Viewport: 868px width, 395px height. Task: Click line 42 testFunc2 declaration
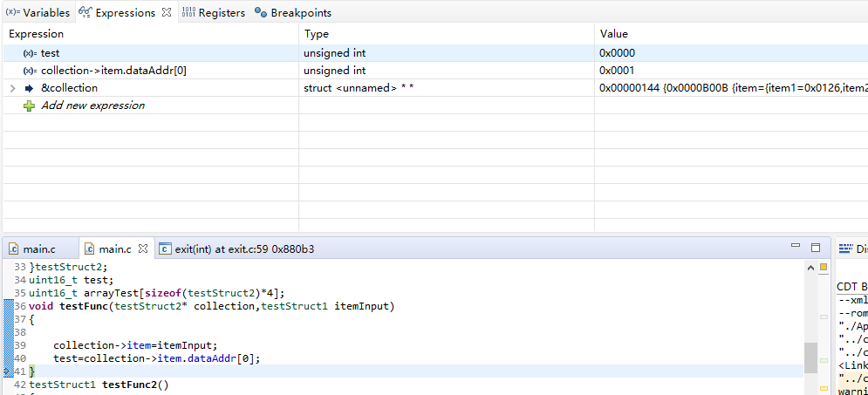(x=99, y=384)
